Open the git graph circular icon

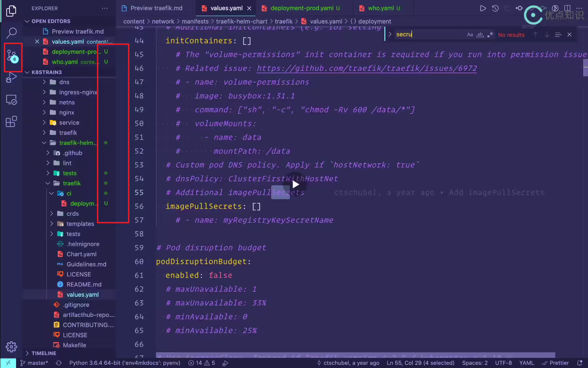point(555,8)
